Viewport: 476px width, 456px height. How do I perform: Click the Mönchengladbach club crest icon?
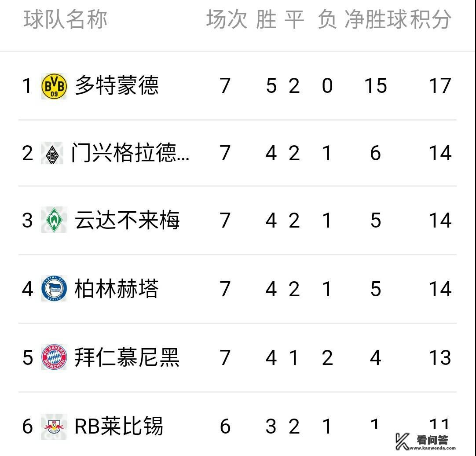tap(52, 154)
